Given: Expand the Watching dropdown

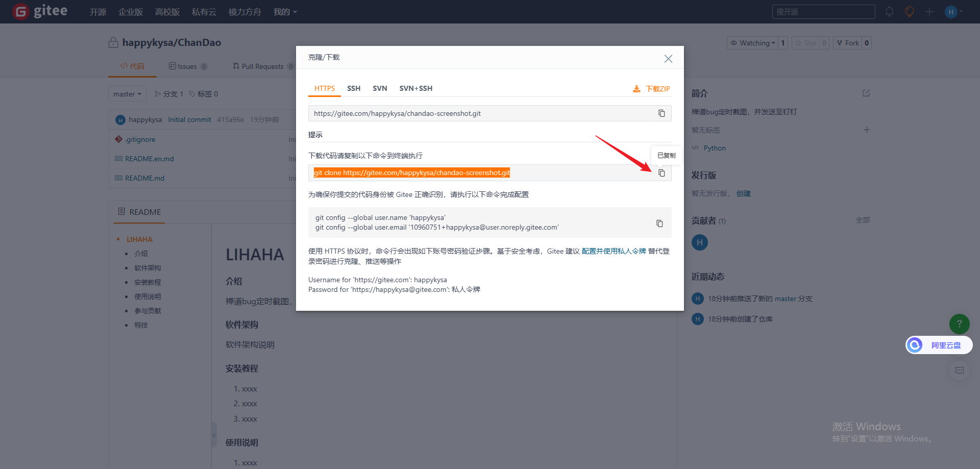Looking at the screenshot, I should coord(753,43).
